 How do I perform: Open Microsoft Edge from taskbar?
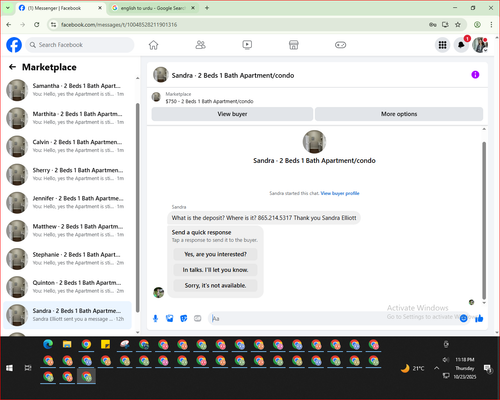(x=48, y=344)
